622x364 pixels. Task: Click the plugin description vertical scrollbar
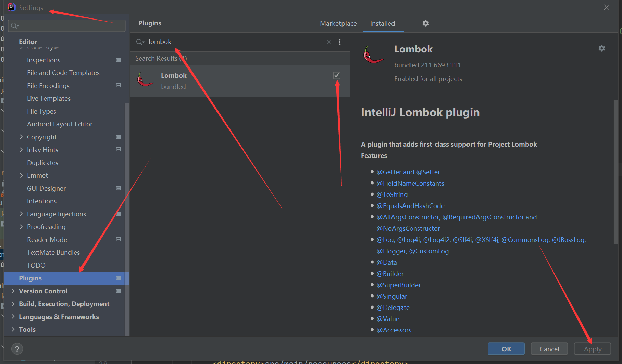[x=616, y=171]
